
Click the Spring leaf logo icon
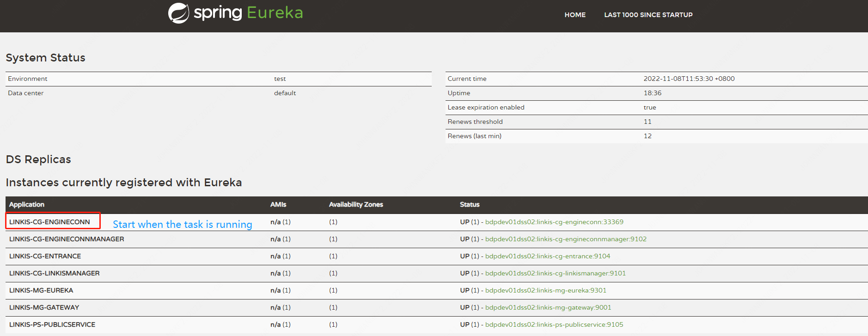[x=178, y=13]
